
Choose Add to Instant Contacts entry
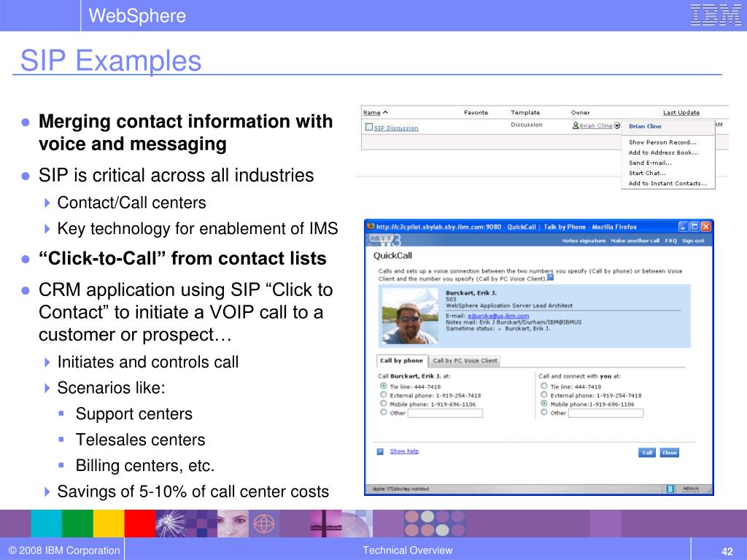click(x=667, y=183)
